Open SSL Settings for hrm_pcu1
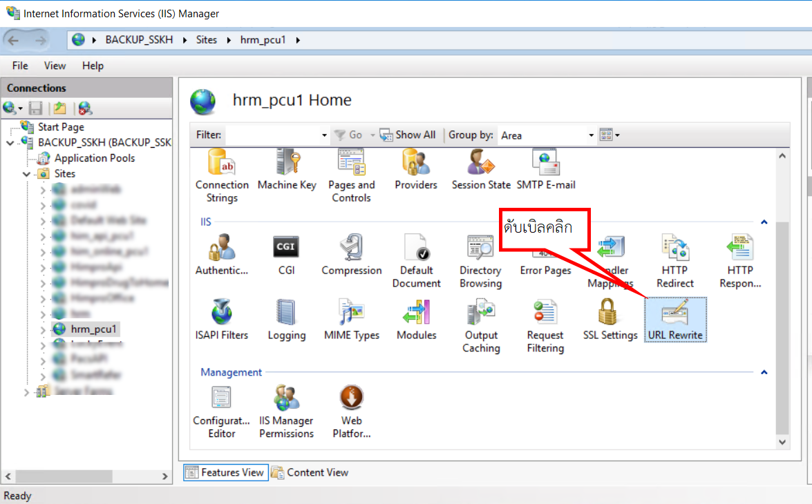 pyautogui.click(x=610, y=319)
